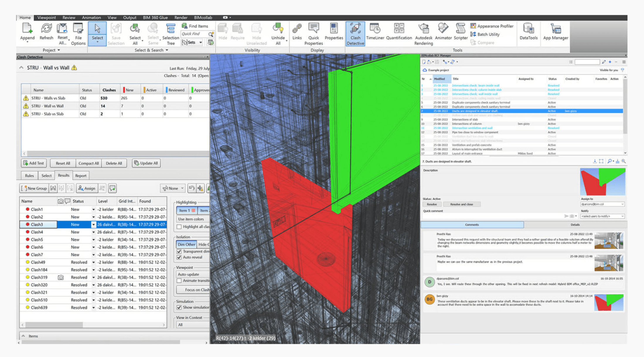
Task: Click the issue snapshot thumbnail in description
Action: [x=602, y=182]
